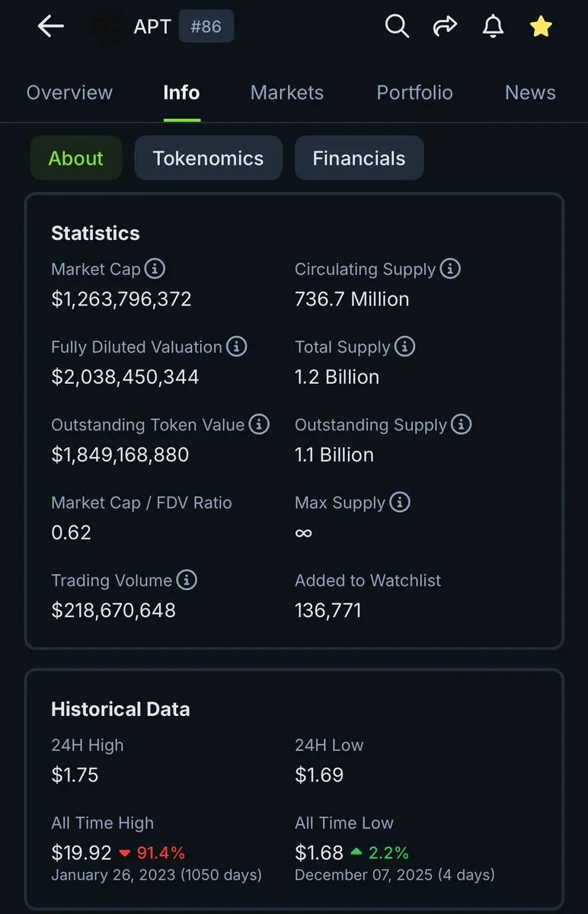Toggle the yellow favorite star

[541, 27]
